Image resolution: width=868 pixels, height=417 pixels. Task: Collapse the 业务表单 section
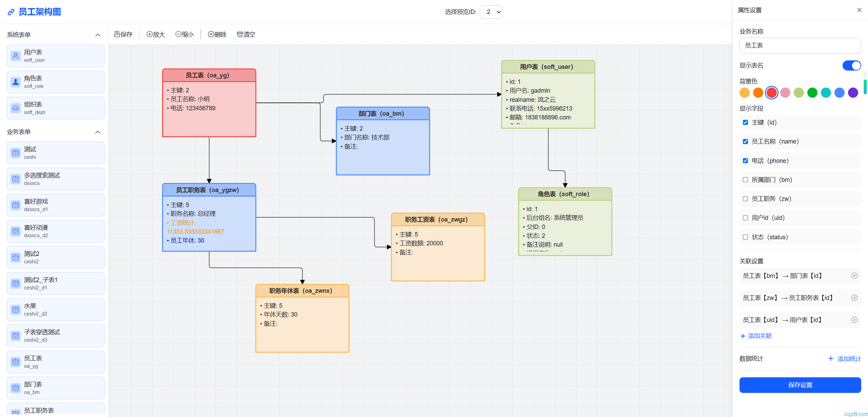coord(98,132)
